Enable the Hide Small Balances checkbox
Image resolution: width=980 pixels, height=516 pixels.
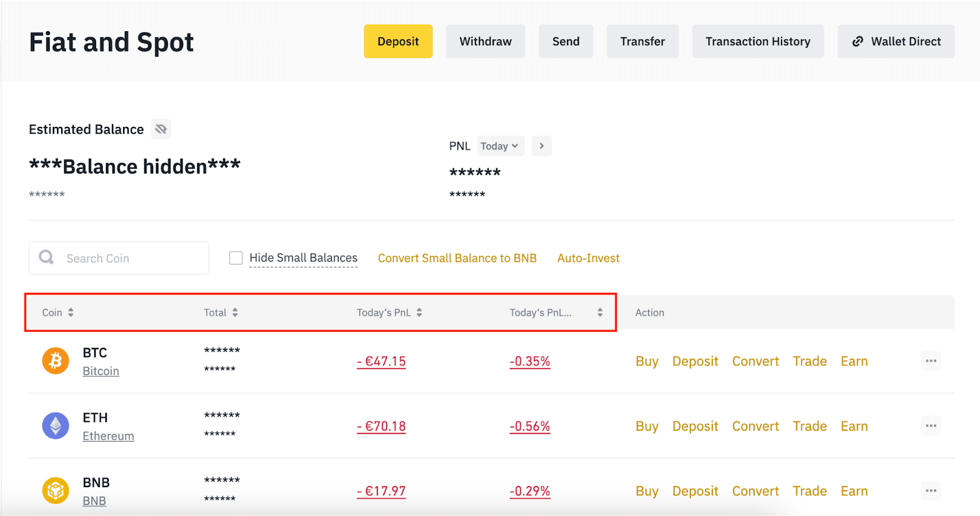(x=236, y=258)
